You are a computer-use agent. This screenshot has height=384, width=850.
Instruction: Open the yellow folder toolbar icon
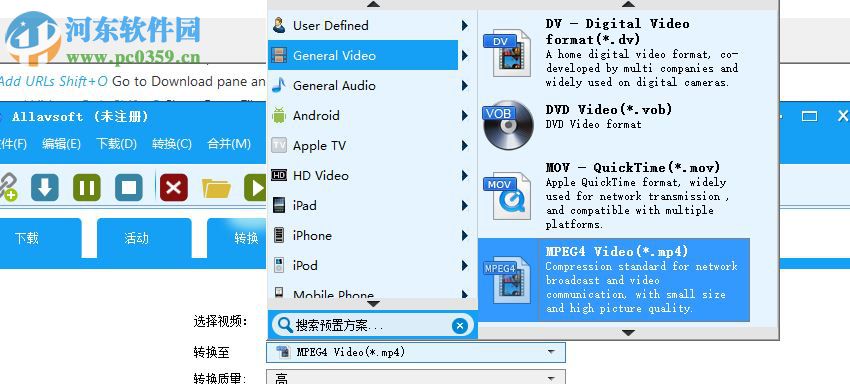point(216,188)
